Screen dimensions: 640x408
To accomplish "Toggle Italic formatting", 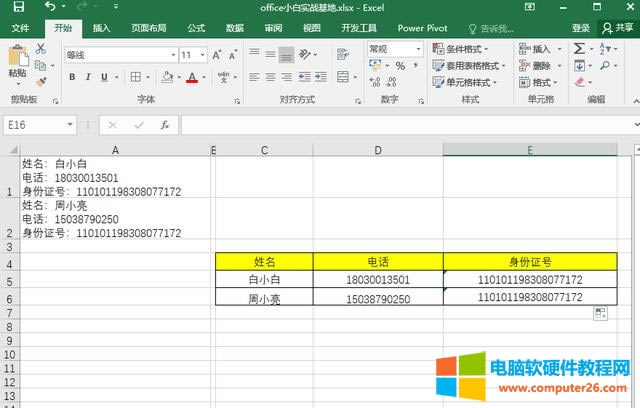I will (x=88, y=77).
